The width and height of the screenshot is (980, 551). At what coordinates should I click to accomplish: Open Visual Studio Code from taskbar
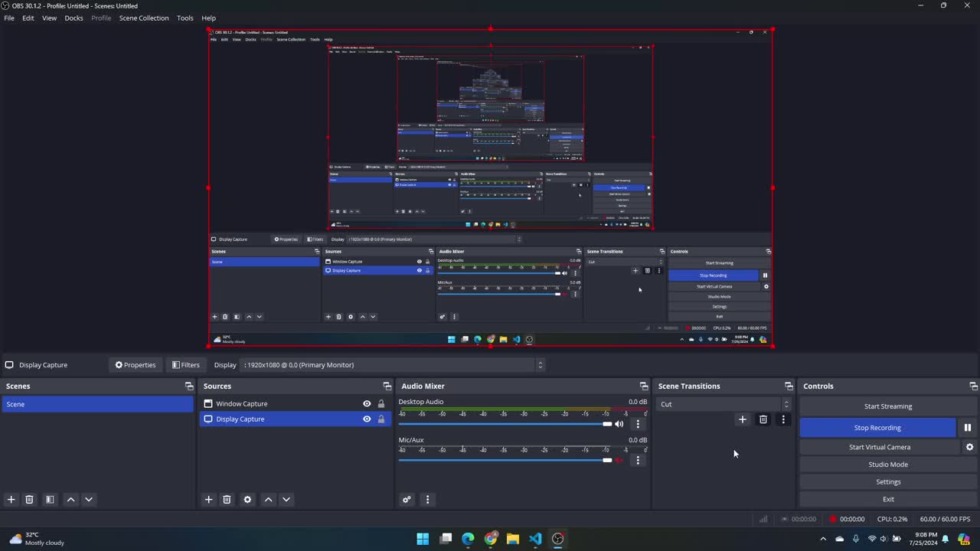[x=535, y=539]
